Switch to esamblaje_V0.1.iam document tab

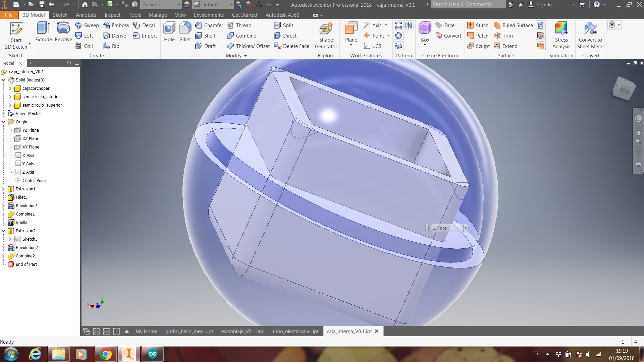[x=243, y=331]
